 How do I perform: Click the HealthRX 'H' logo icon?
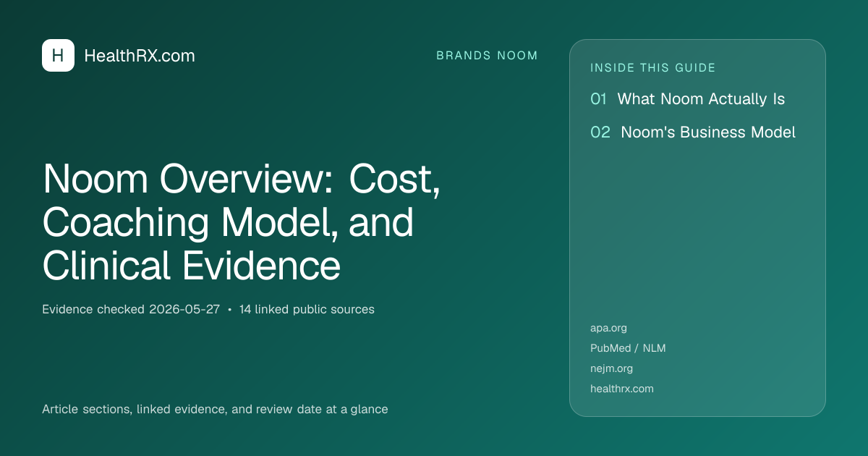(x=58, y=55)
